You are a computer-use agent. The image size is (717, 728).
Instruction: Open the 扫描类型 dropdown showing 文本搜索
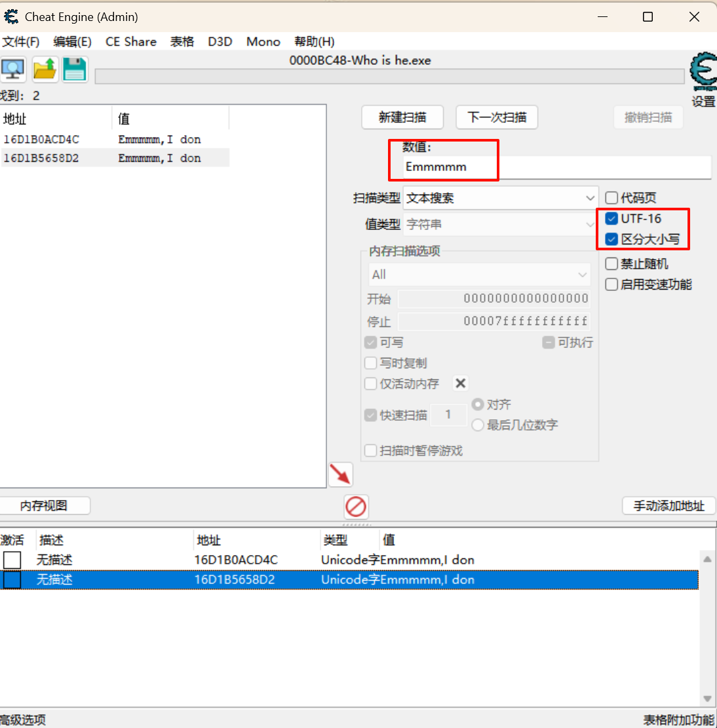pos(501,199)
